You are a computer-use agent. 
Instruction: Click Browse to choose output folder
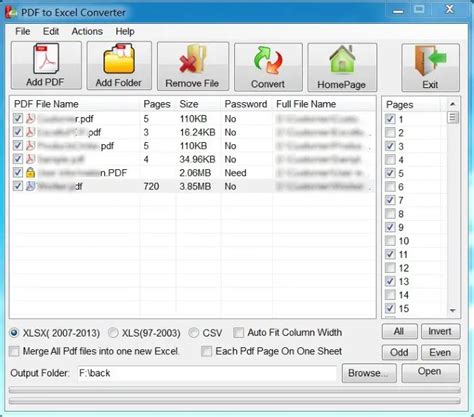tap(369, 373)
